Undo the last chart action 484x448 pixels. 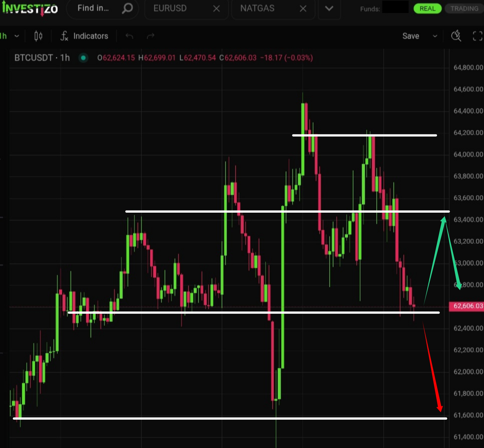point(130,36)
